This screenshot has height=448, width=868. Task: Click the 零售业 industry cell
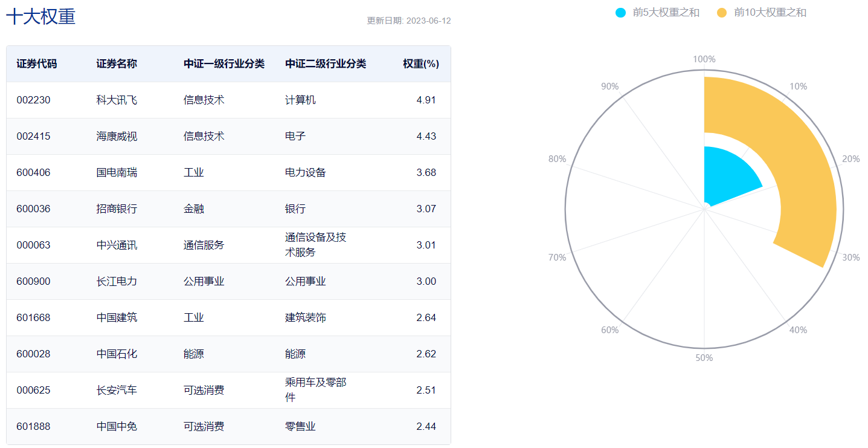click(300, 426)
